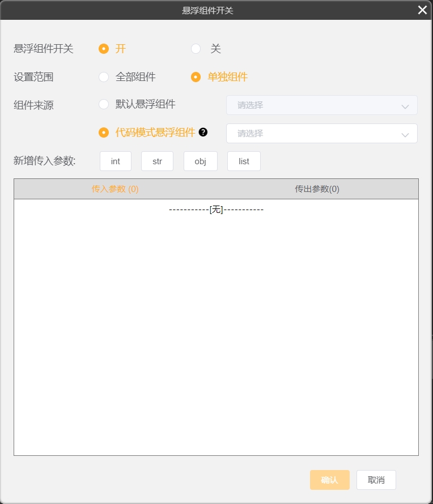Select 代码模式悬浮组件 radio option
This screenshot has height=504, width=433.
tap(104, 133)
